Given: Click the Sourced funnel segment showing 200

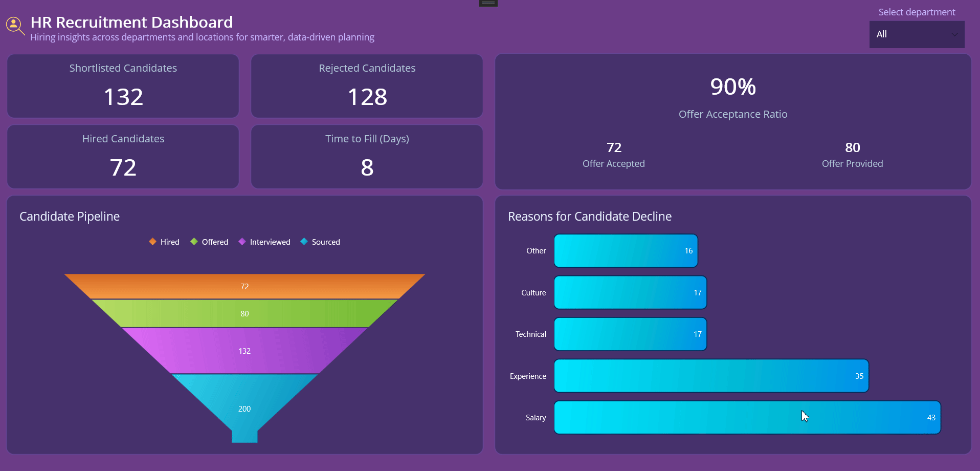Looking at the screenshot, I should tap(244, 409).
